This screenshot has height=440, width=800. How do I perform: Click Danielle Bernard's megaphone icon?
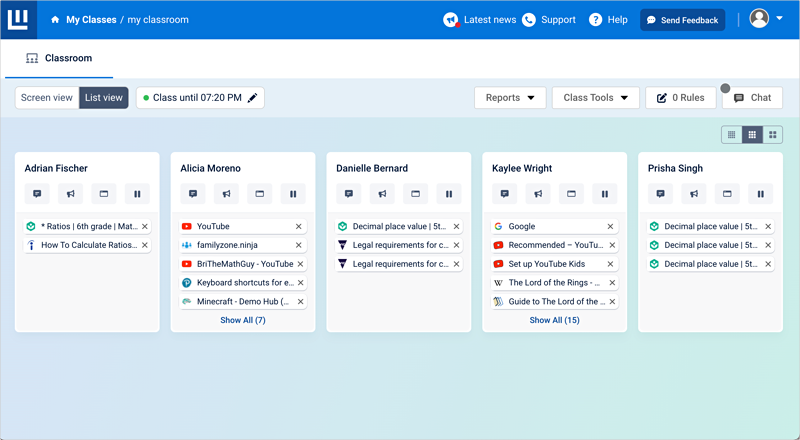[x=382, y=194]
